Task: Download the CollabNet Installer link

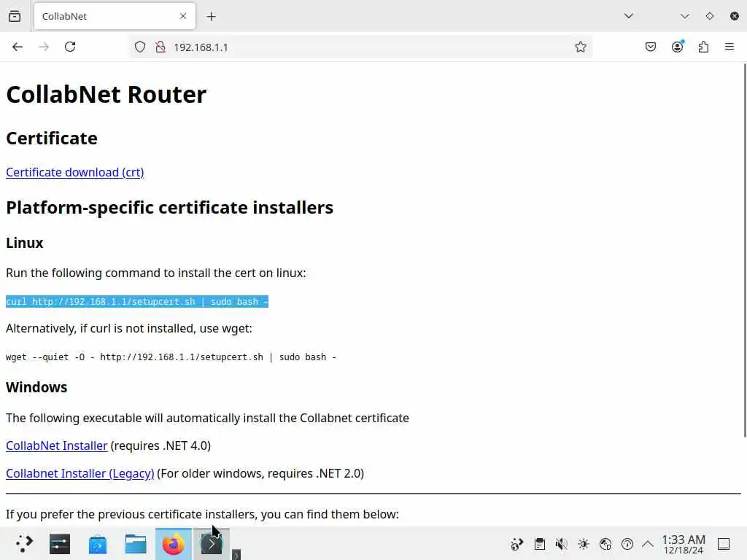Action: (57, 446)
